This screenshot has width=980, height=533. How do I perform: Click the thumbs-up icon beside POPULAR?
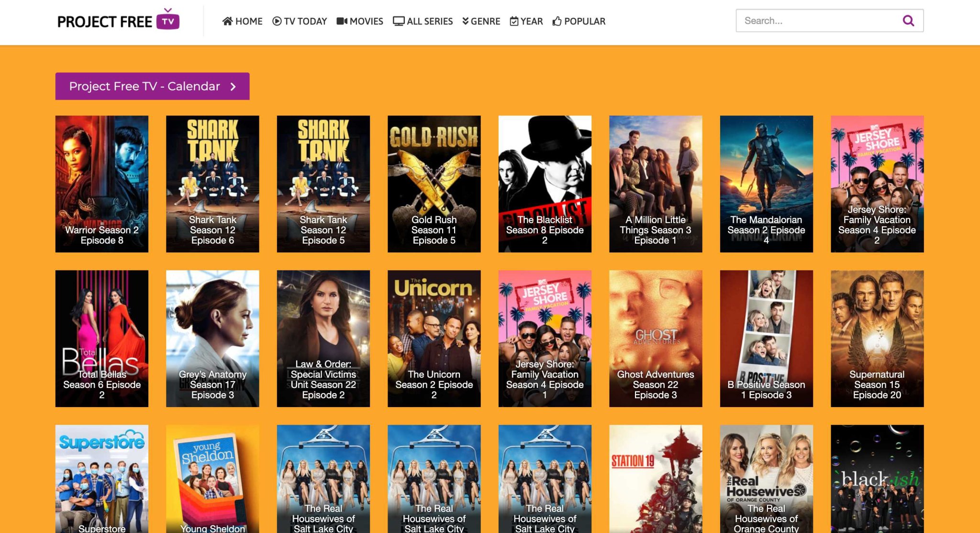pyautogui.click(x=557, y=21)
